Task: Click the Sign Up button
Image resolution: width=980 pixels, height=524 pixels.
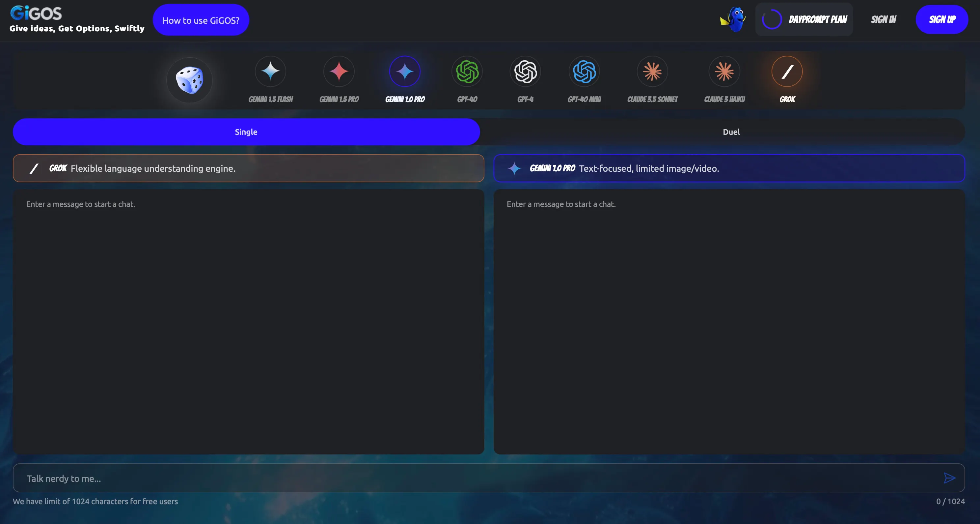Action: (x=942, y=19)
